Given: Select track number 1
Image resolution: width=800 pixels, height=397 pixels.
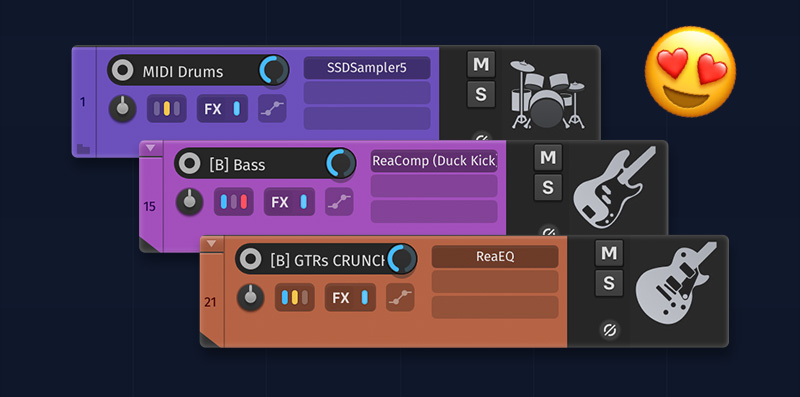Looking at the screenshot, I should (x=83, y=103).
